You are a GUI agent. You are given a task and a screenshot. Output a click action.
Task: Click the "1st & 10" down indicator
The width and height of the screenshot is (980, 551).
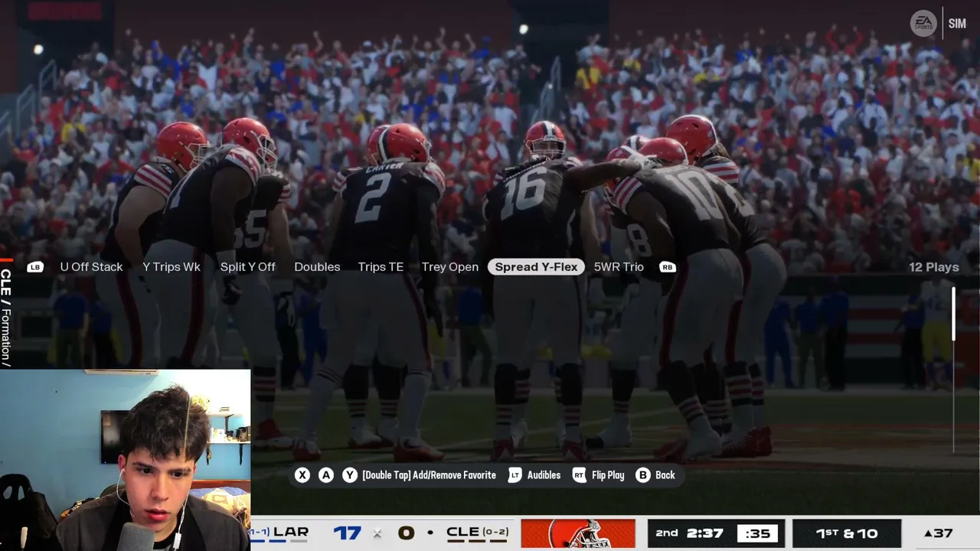point(847,533)
